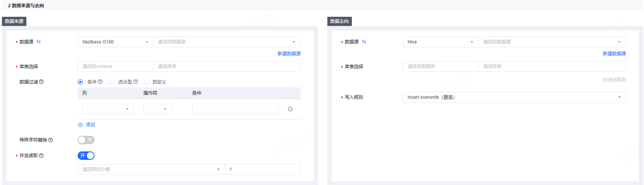Select the 流水型 radio button
Screen dimensions: 644x185
111,82
